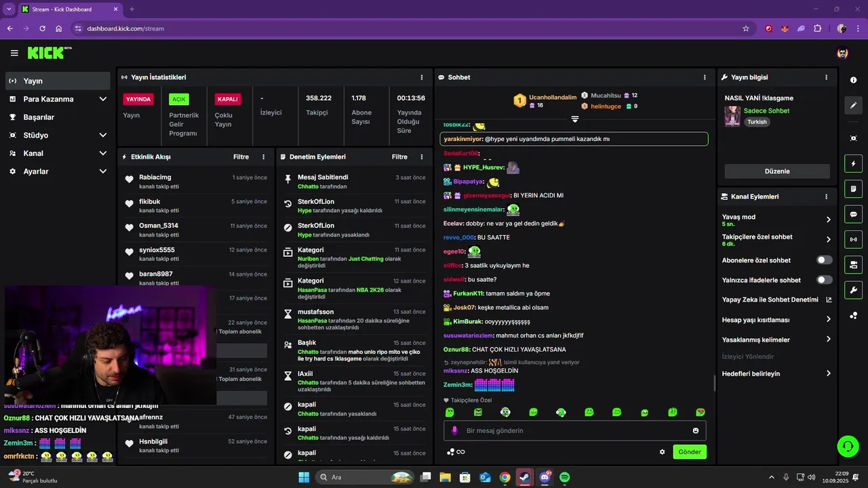868x488 pixels.
Task: Toggle stream info panel wrench icon
Action: point(853,290)
